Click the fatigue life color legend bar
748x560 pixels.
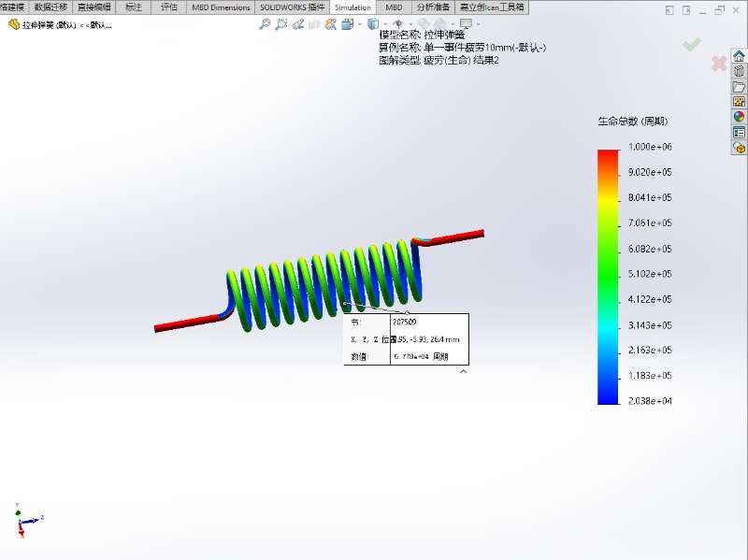608,276
